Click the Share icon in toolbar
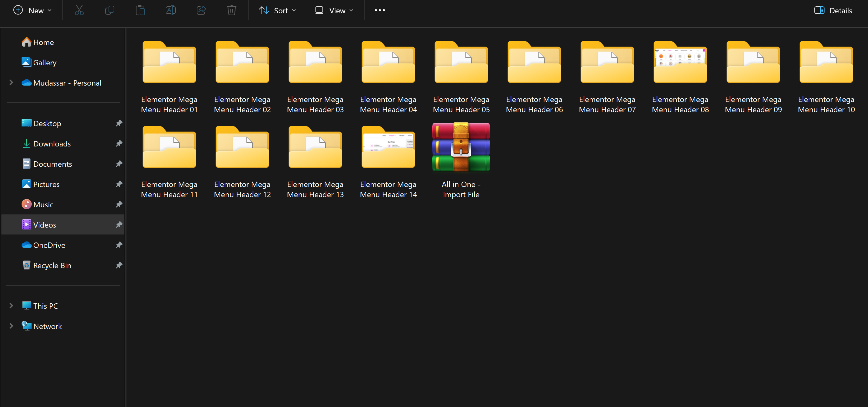 click(201, 10)
